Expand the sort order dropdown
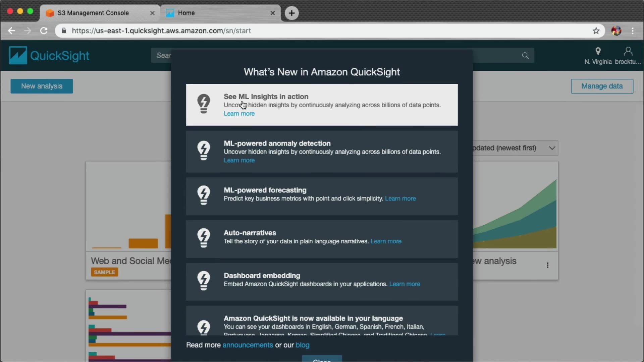The height and width of the screenshot is (362, 644). click(552, 148)
